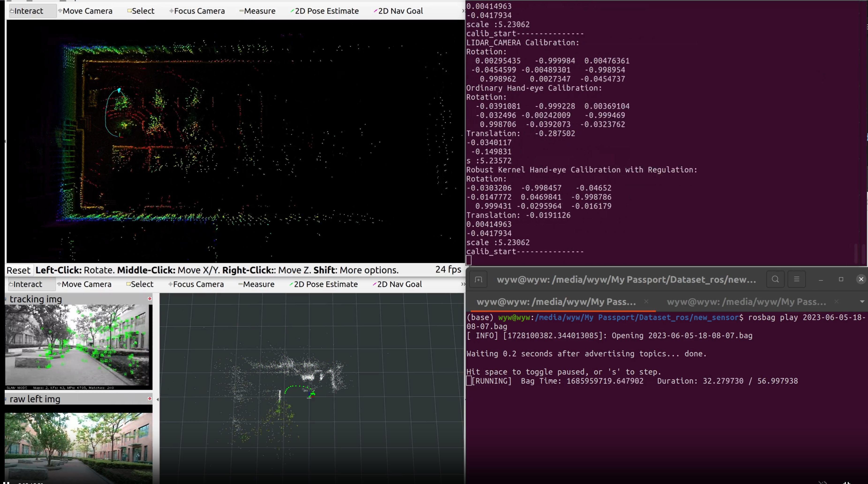Open new terminal tab icon
The image size is (868, 484).
(x=478, y=279)
